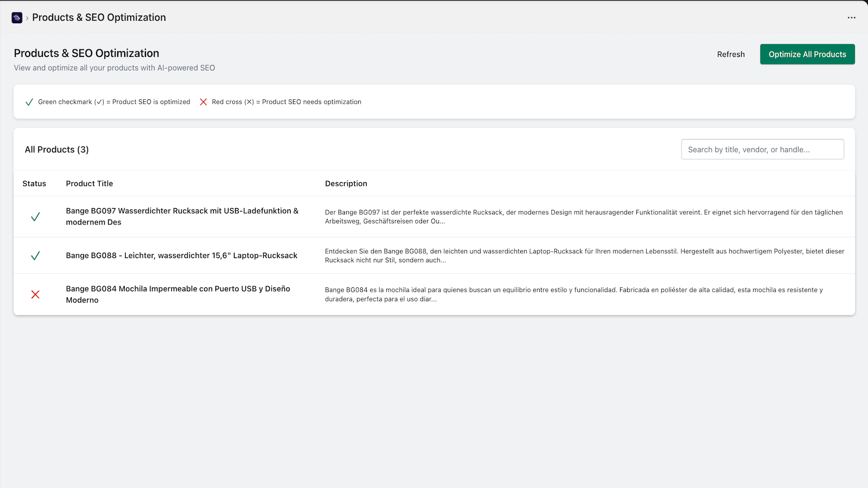Click the green checkmark next to Bange BG088
The image size is (868, 488).
click(35, 255)
